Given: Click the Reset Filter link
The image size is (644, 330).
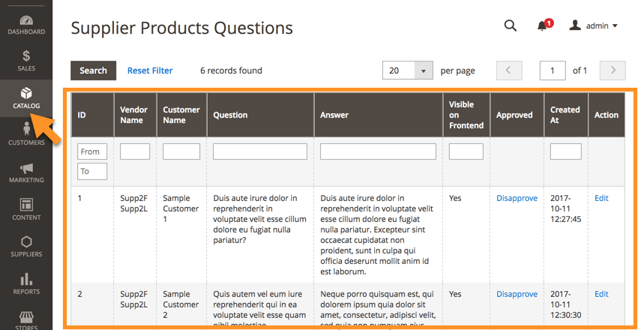Looking at the screenshot, I should click(x=150, y=70).
